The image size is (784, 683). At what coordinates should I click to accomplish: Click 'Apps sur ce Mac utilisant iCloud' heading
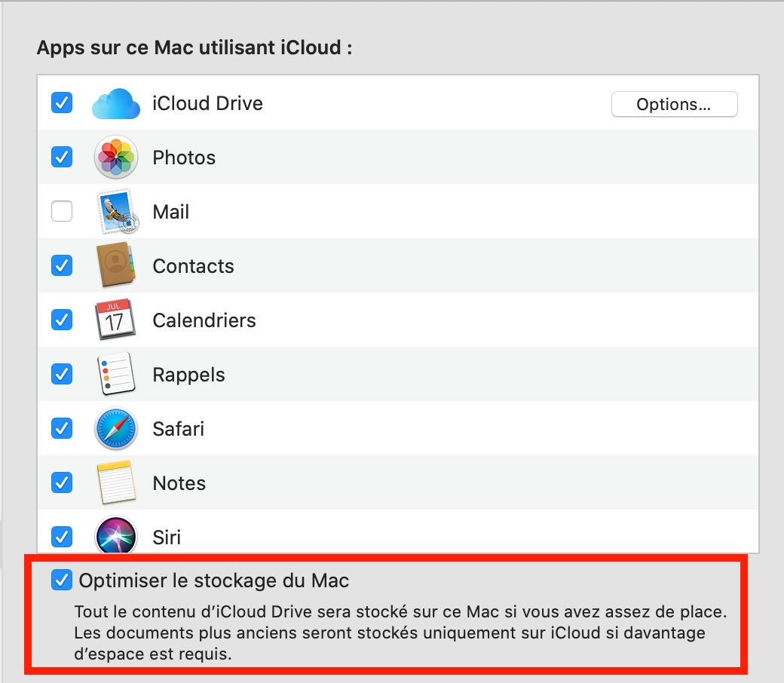194,48
